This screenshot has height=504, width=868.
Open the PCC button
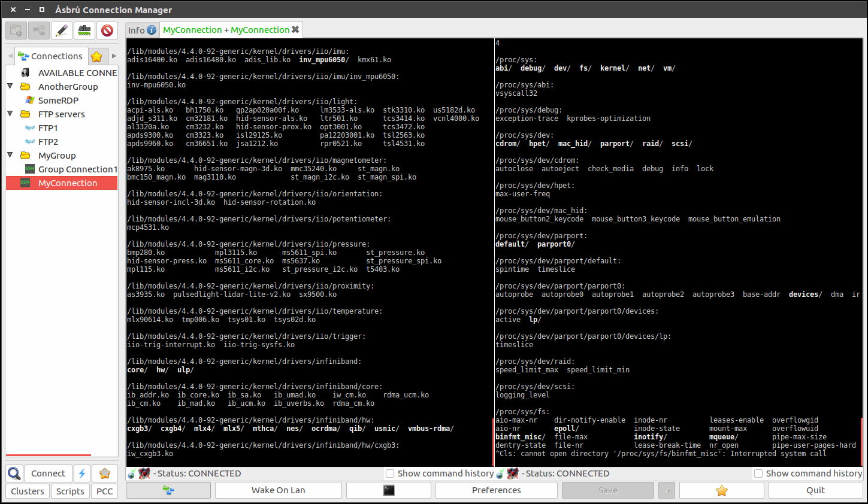104,491
